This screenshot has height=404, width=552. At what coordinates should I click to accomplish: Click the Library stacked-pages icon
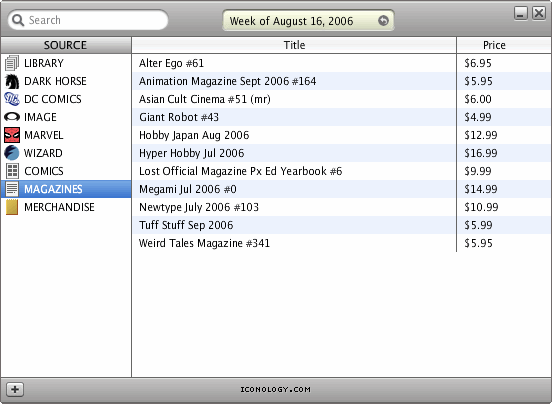12,63
